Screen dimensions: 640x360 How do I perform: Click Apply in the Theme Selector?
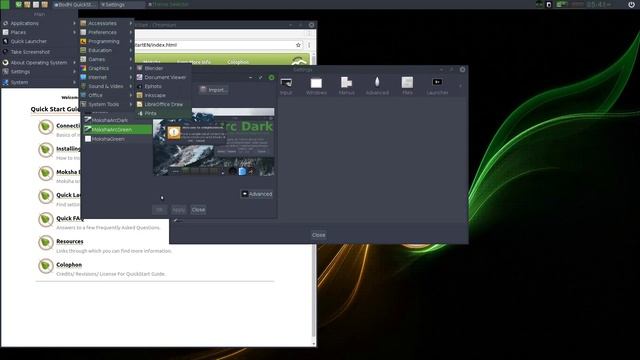pos(178,210)
